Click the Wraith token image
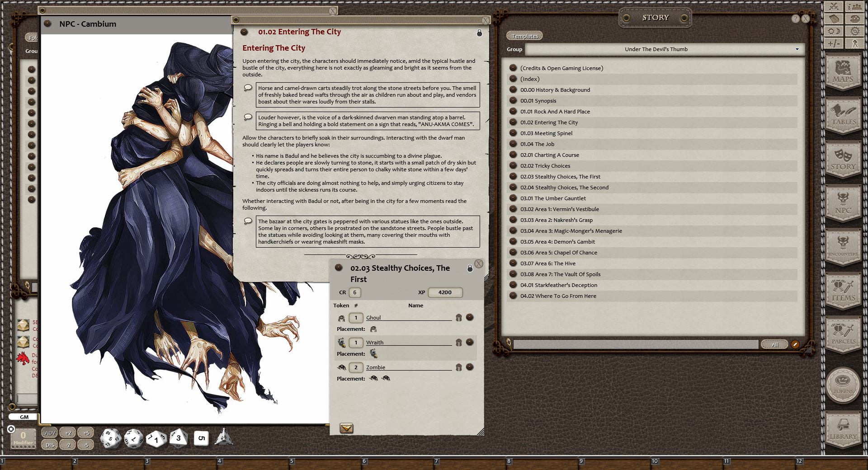Viewport: 868px width, 470px height. pyautogui.click(x=341, y=343)
